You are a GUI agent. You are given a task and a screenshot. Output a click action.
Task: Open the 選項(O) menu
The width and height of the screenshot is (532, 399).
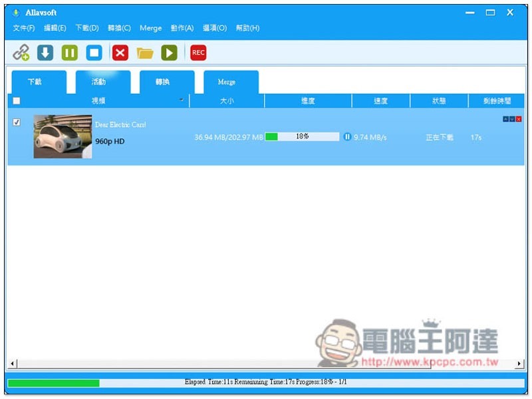point(214,28)
